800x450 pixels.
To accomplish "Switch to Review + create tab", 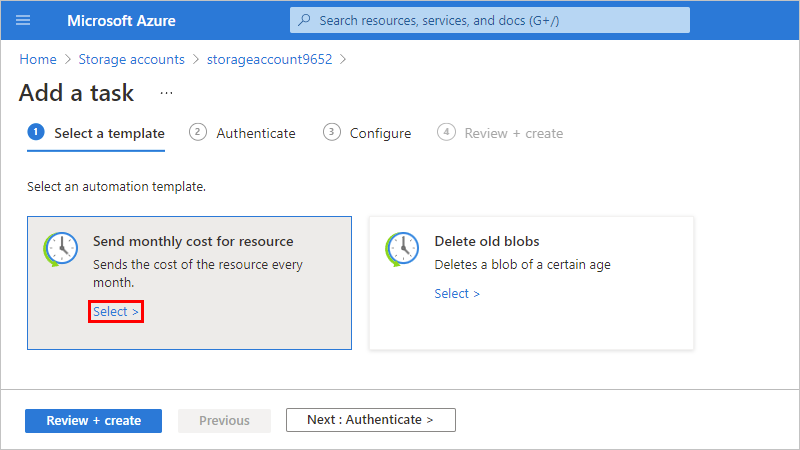I will [500, 133].
